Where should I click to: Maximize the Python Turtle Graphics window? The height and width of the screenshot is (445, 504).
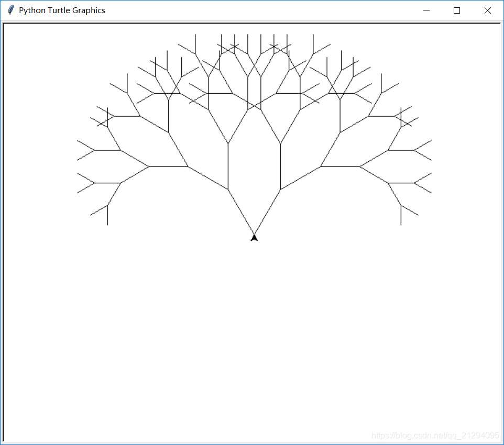[x=457, y=10]
